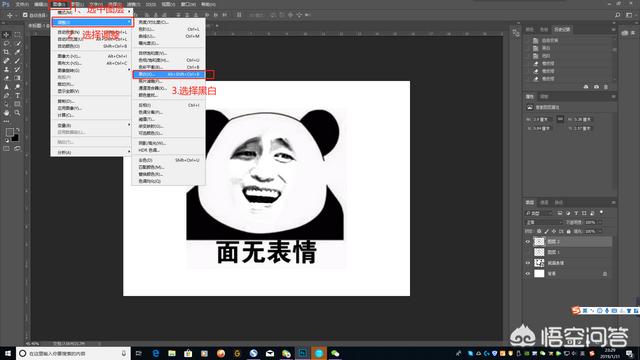The width and height of the screenshot is (640, 360).
Task: Expand the 模式 (Mode) submenu arrow
Action: (x=129, y=12)
